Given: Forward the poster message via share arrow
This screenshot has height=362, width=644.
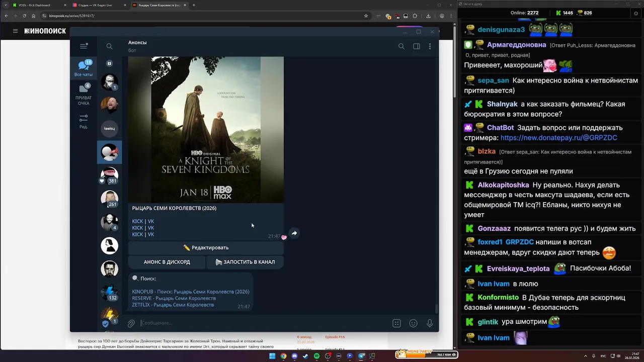Looking at the screenshot, I should tap(294, 233).
